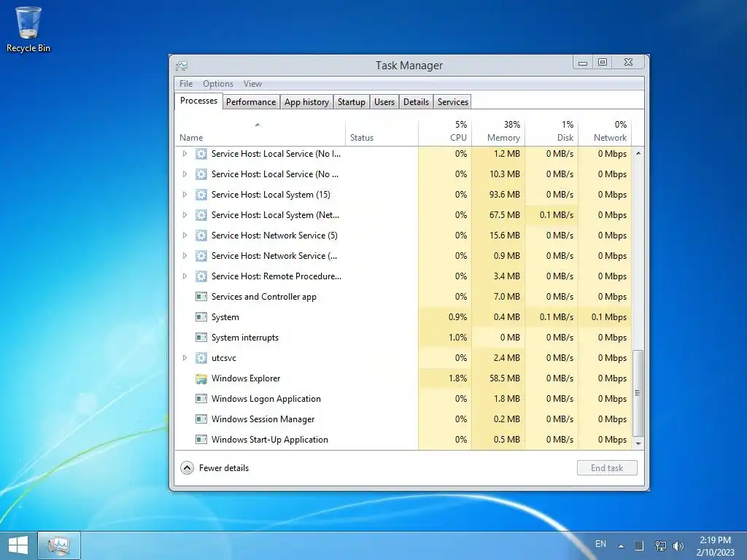
Task: Click the Windows Explorer folder icon
Action: (x=201, y=378)
